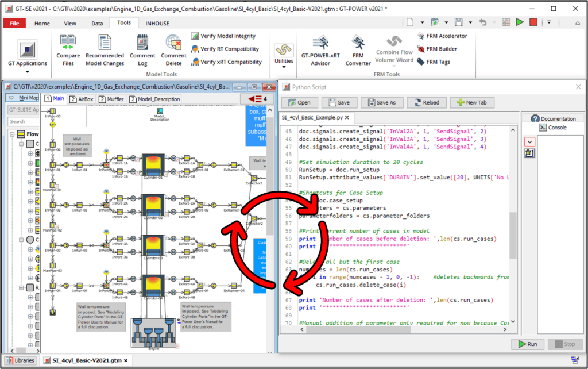This screenshot has height=369, width=588.
Task: Click the Case Setup grid icon in toolbar
Action: pos(506,22)
